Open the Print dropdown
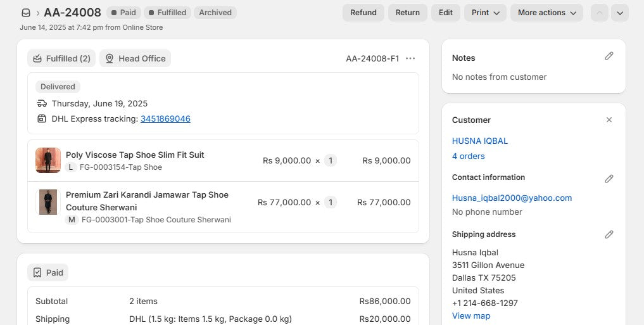 [x=485, y=13]
